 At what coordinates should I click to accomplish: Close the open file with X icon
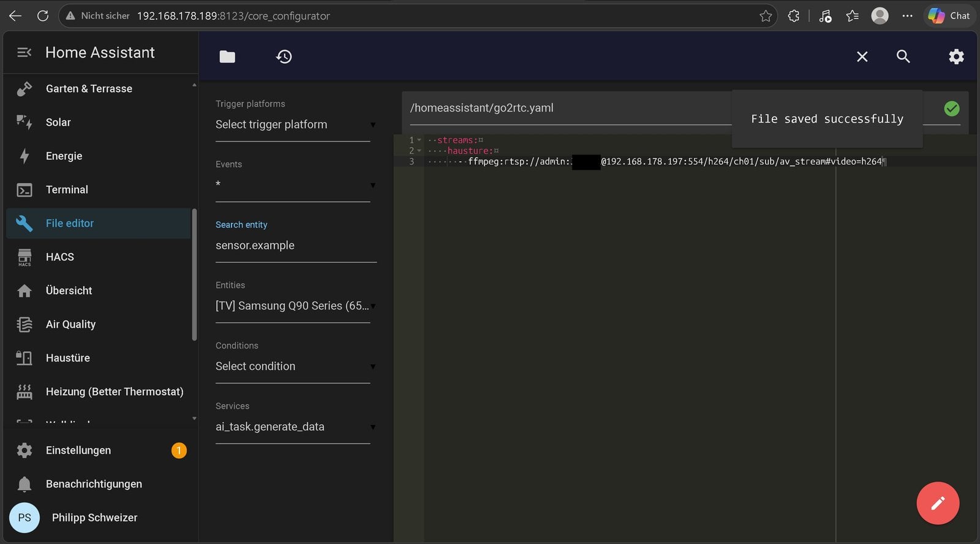(862, 56)
